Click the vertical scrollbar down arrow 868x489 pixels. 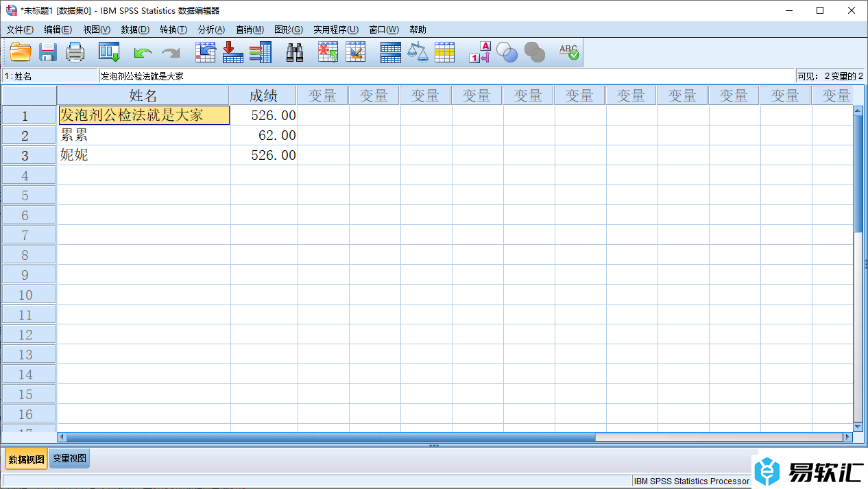tap(858, 426)
